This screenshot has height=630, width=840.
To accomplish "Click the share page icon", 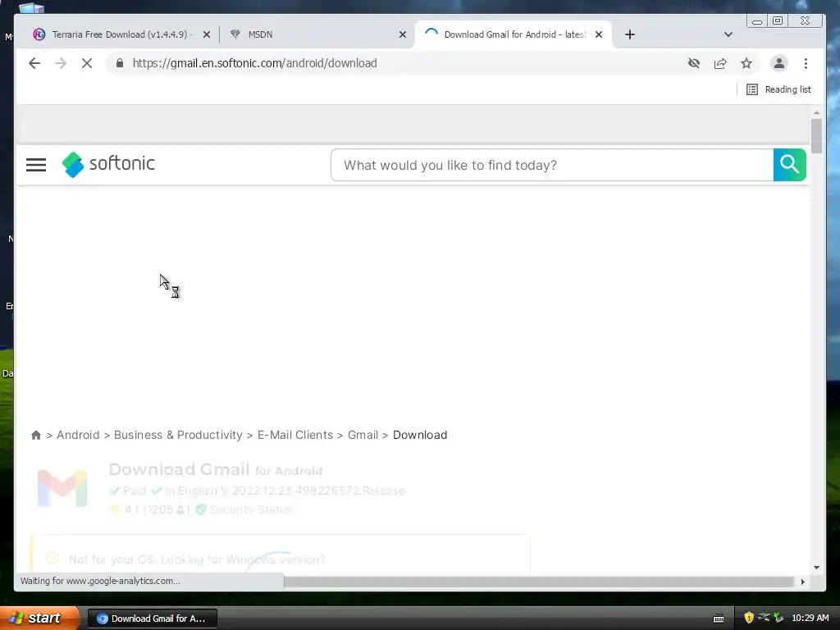I will point(720,63).
